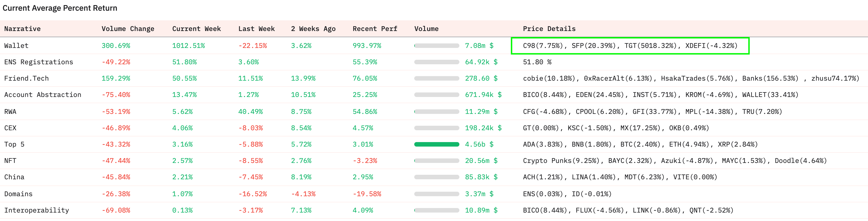Click the -75.40% volume change value
The height and width of the screenshot is (221, 868).
(116, 95)
